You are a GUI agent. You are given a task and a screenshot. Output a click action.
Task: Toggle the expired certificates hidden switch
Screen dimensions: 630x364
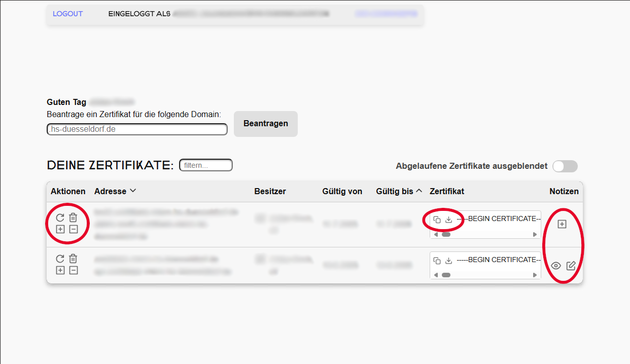565,166
